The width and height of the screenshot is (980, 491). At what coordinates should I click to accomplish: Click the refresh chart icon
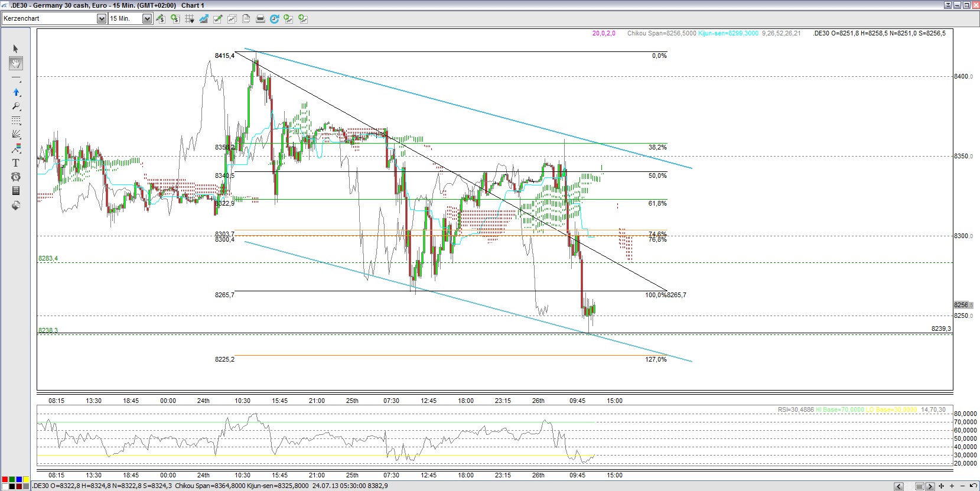pyautogui.click(x=274, y=19)
